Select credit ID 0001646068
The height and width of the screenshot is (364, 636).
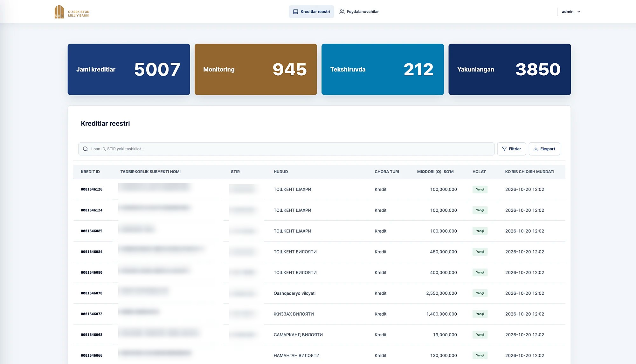(x=92, y=335)
